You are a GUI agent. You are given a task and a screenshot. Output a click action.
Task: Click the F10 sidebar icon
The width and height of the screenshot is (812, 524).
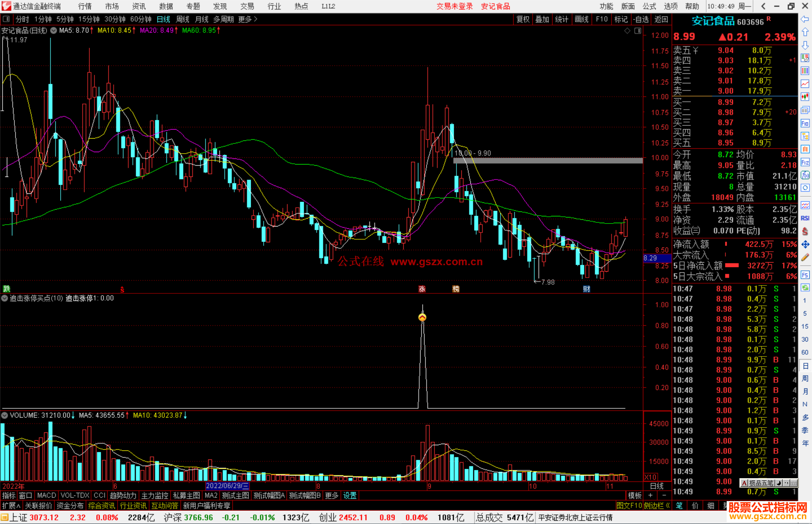(x=805, y=124)
